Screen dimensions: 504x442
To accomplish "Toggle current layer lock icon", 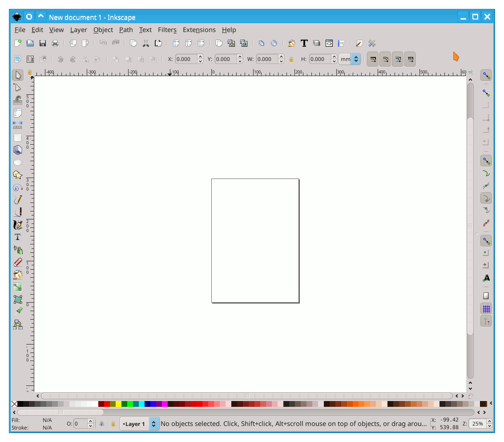I will 113,424.
